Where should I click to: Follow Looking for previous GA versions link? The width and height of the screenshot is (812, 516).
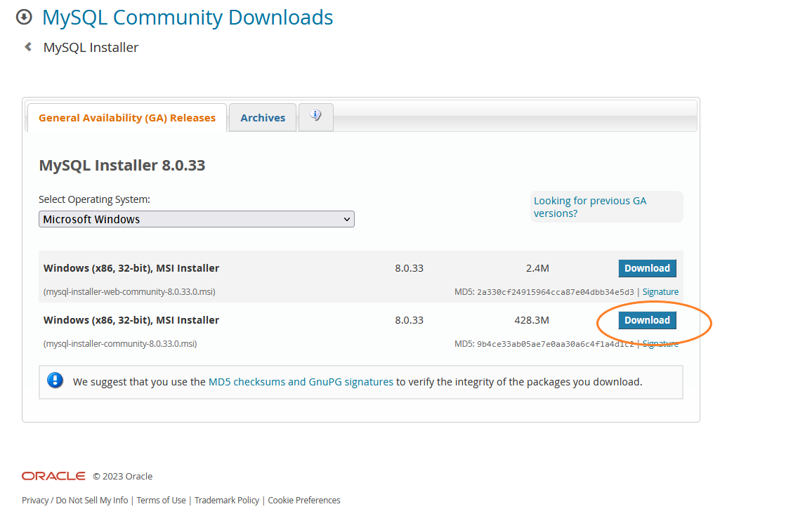pos(590,207)
